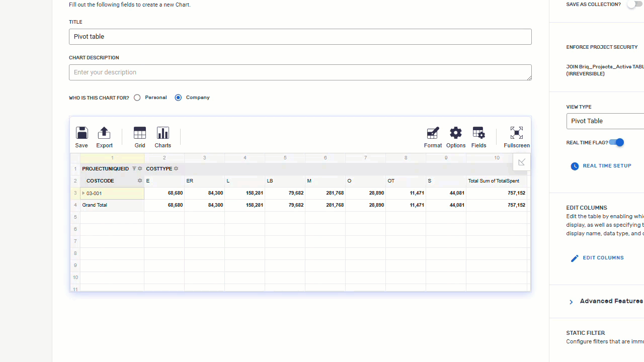Select the LB cost type column header

click(285, 181)
